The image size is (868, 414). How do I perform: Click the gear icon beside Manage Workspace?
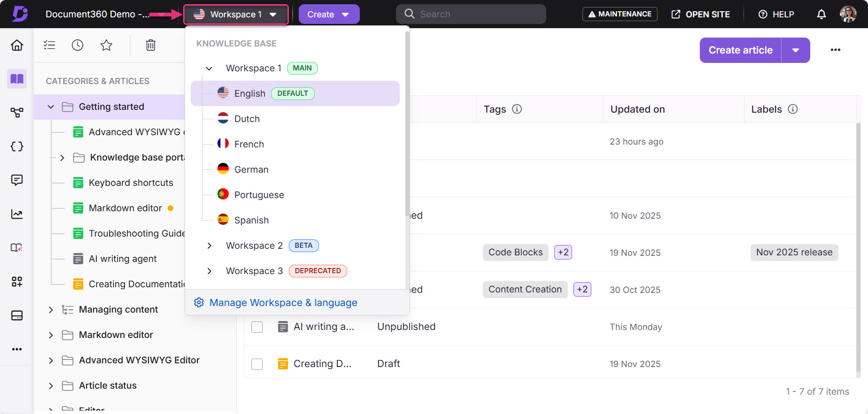pos(199,302)
